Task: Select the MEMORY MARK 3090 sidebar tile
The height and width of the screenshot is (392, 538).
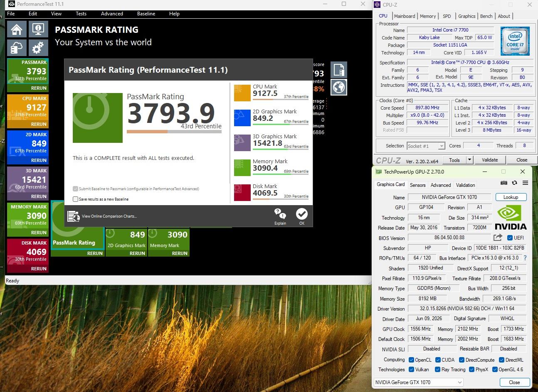Action: (x=28, y=219)
